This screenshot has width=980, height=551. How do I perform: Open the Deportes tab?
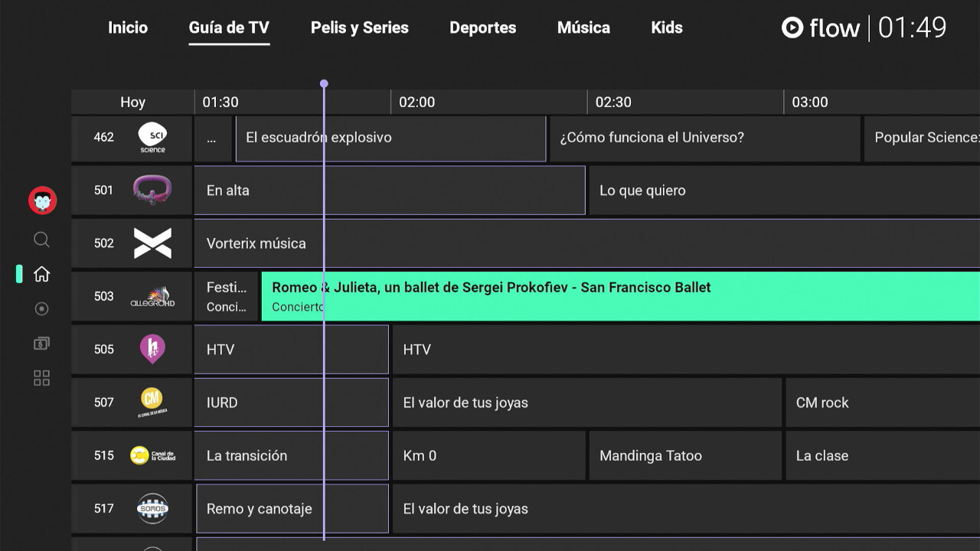point(483,28)
